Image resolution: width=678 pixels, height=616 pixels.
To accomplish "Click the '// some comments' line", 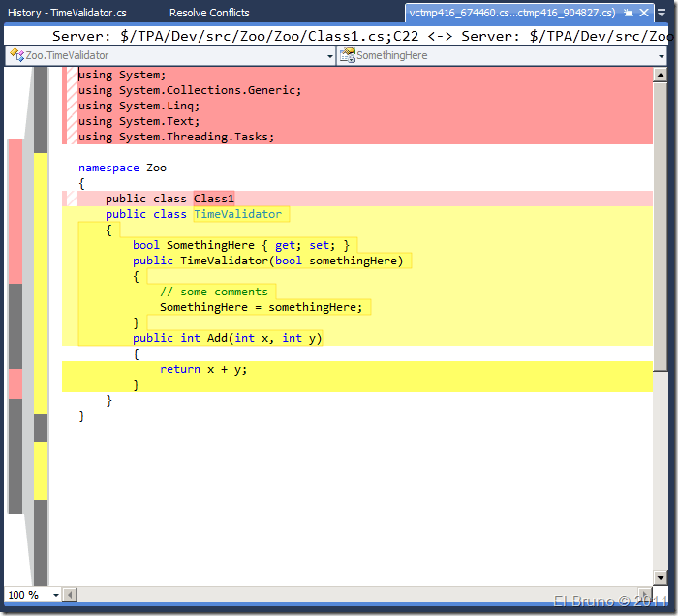I will click(x=214, y=292).
